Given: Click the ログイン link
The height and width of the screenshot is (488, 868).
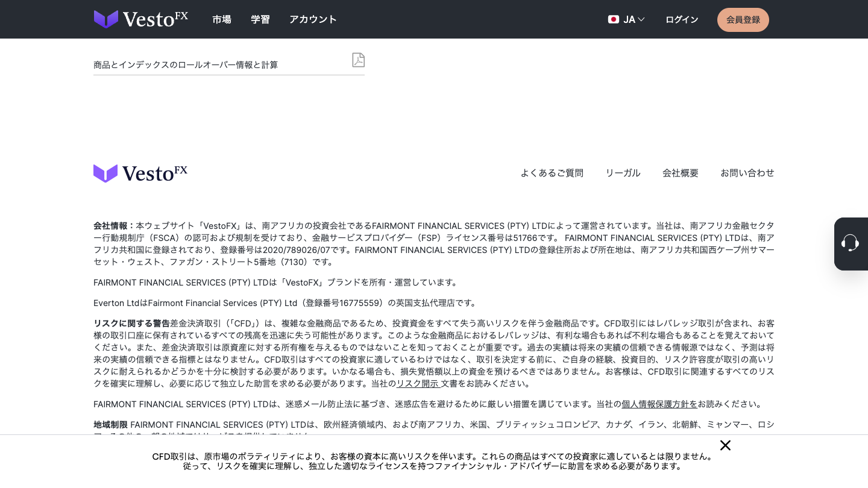Looking at the screenshot, I should click(682, 19).
